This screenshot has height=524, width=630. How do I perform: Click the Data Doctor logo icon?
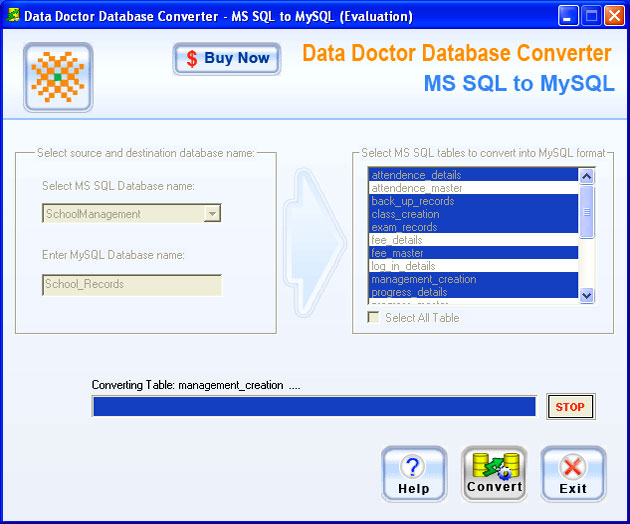(x=58, y=77)
